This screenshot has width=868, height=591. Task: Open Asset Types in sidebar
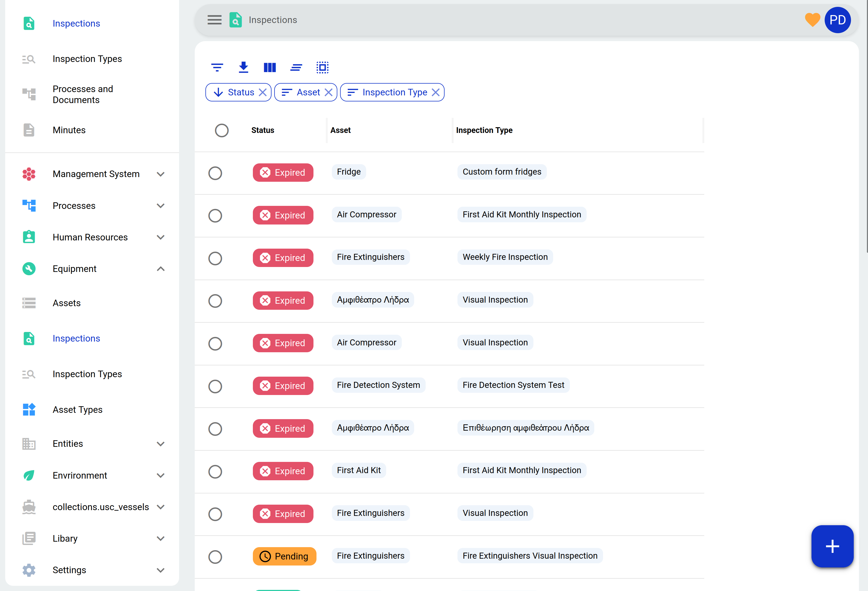(77, 410)
